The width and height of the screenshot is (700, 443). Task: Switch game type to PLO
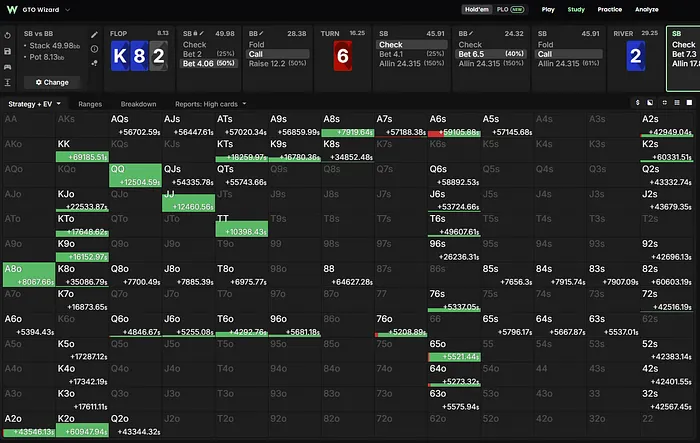pos(502,9)
